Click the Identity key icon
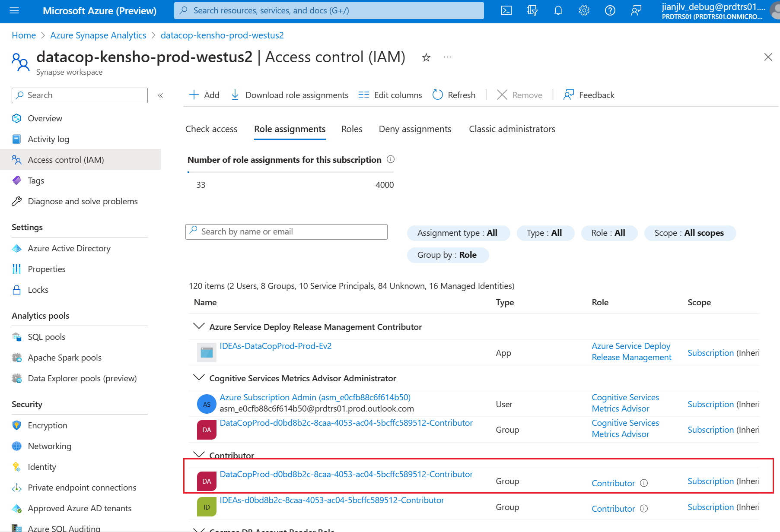 pos(17,467)
